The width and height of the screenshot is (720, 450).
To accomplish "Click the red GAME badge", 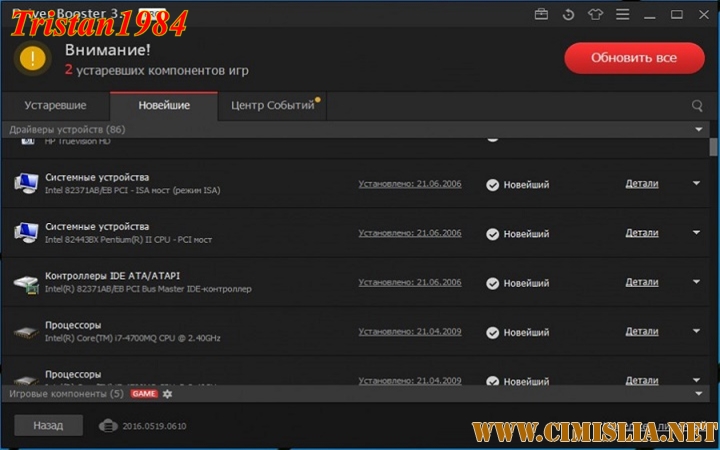I will 144,394.
